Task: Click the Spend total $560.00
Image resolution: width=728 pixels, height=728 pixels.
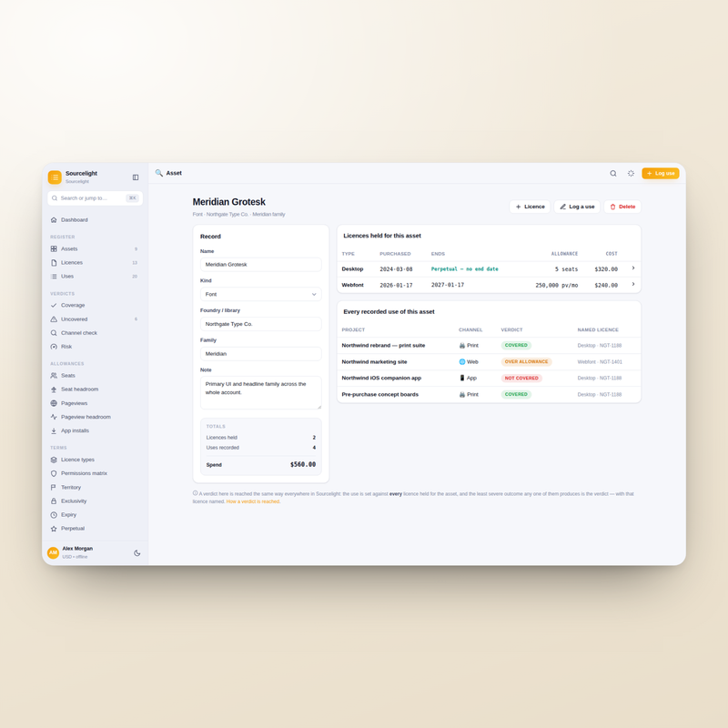Action: pos(303,464)
